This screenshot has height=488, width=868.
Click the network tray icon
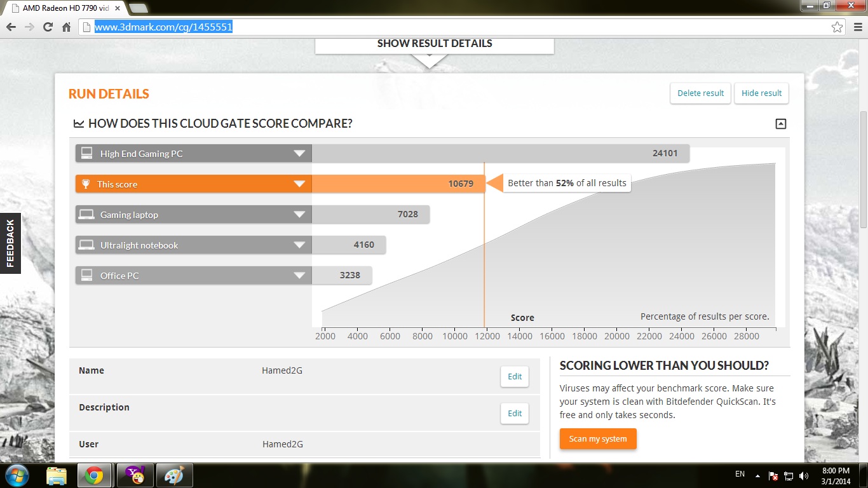pyautogui.click(x=789, y=475)
